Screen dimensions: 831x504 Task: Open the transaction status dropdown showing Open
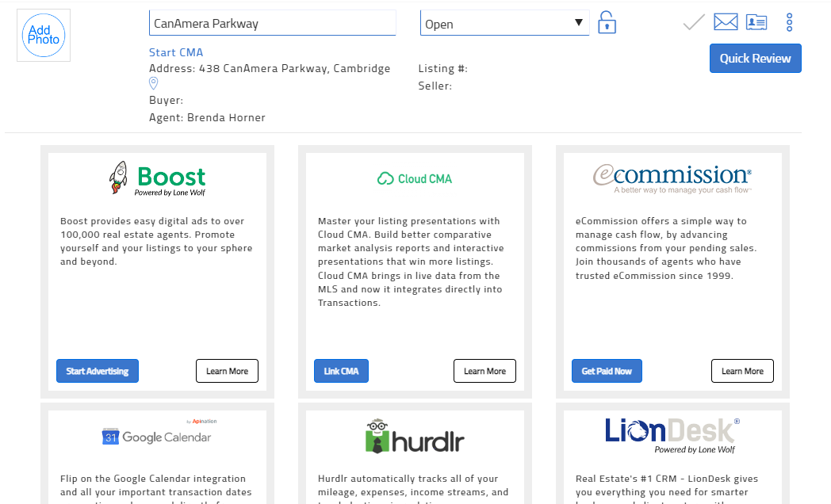tap(504, 22)
